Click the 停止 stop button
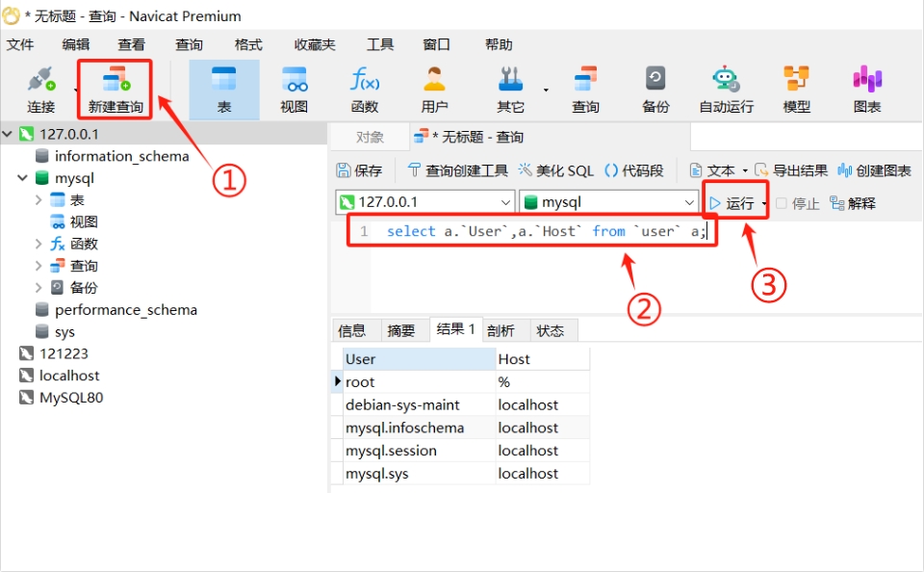The image size is (924, 572). (797, 203)
